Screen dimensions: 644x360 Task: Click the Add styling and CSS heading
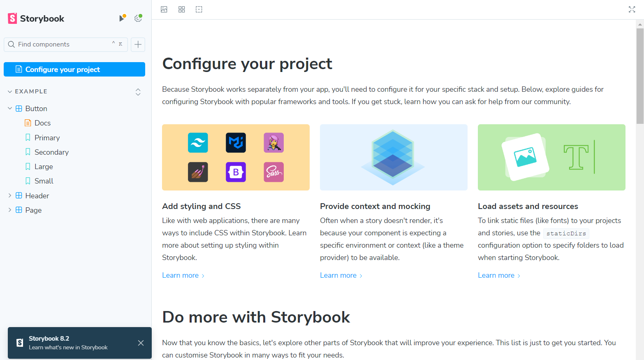click(202, 206)
